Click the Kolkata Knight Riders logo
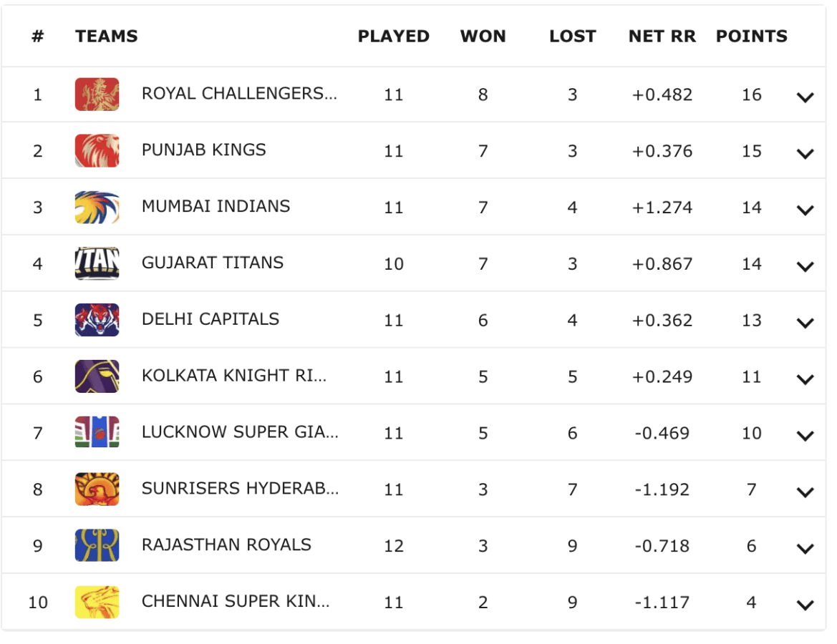Image resolution: width=837 pixels, height=644 pixels. (x=97, y=376)
